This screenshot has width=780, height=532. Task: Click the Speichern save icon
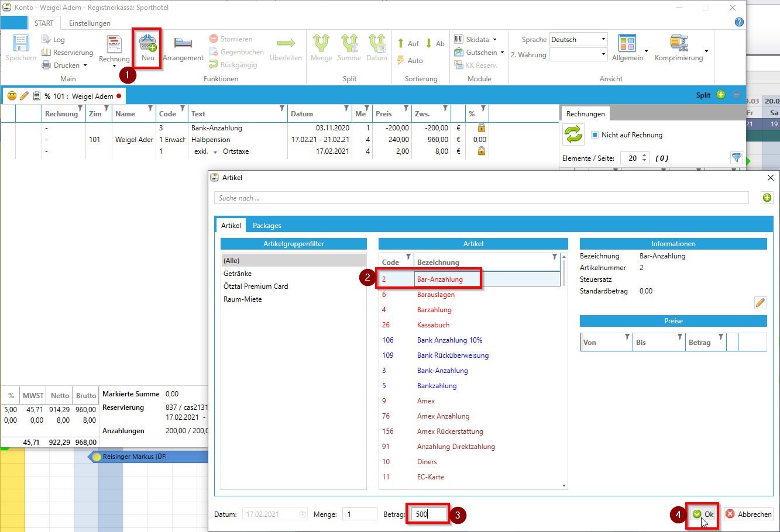(21, 43)
